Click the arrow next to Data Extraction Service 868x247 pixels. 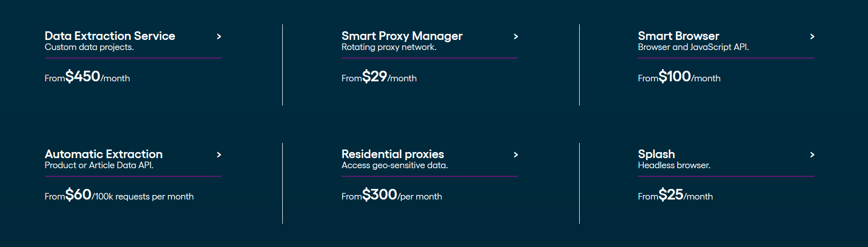[x=219, y=36]
